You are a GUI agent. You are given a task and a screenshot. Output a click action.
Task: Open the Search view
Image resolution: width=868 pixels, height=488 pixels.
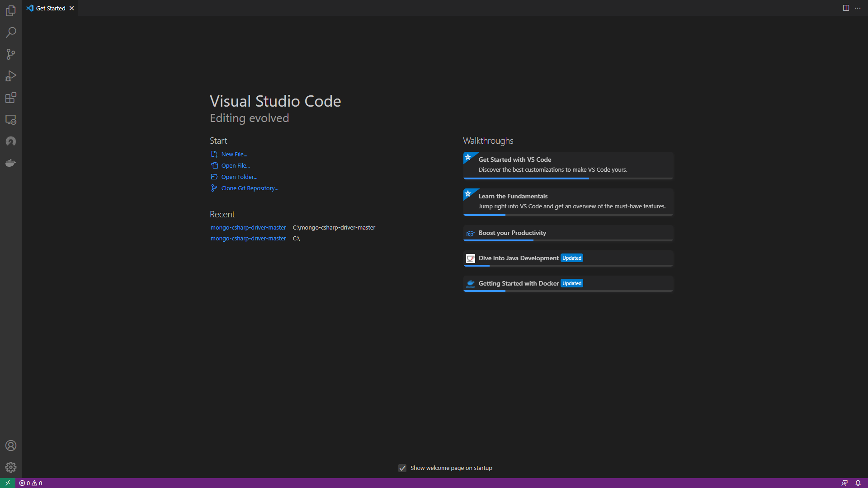pos(11,32)
